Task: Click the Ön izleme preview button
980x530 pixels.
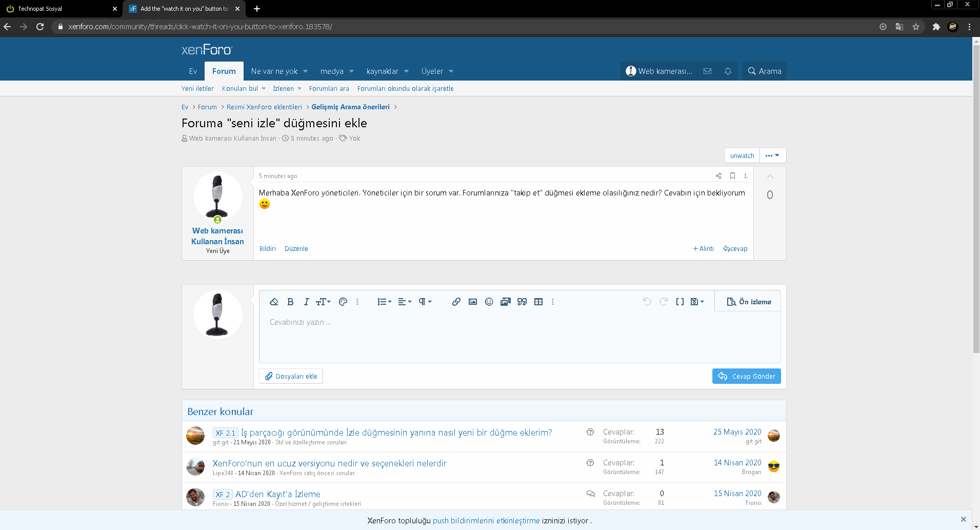Action: pos(749,302)
